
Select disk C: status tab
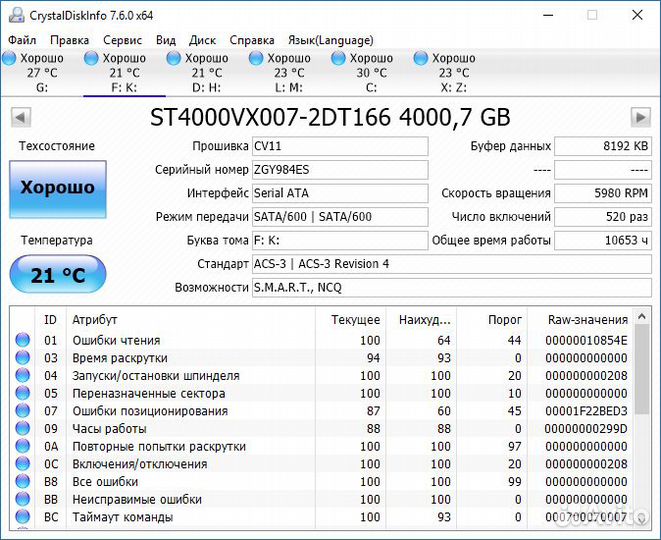pyautogui.click(x=371, y=73)
